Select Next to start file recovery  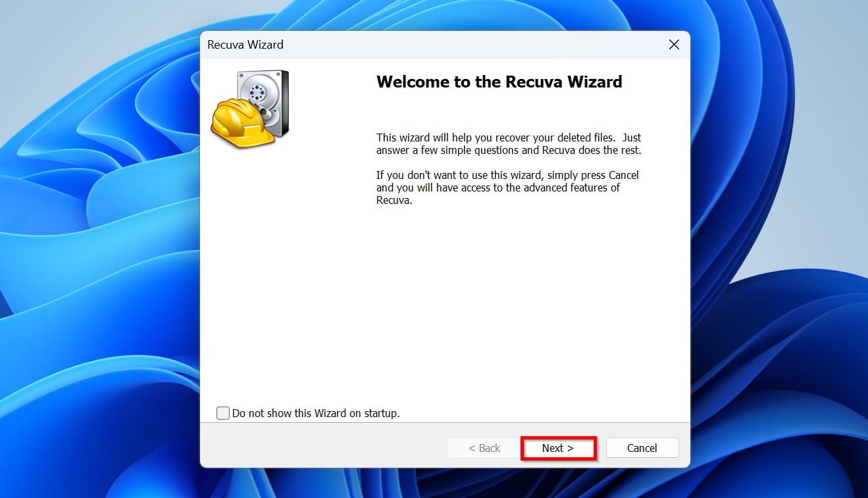(558, 447)
